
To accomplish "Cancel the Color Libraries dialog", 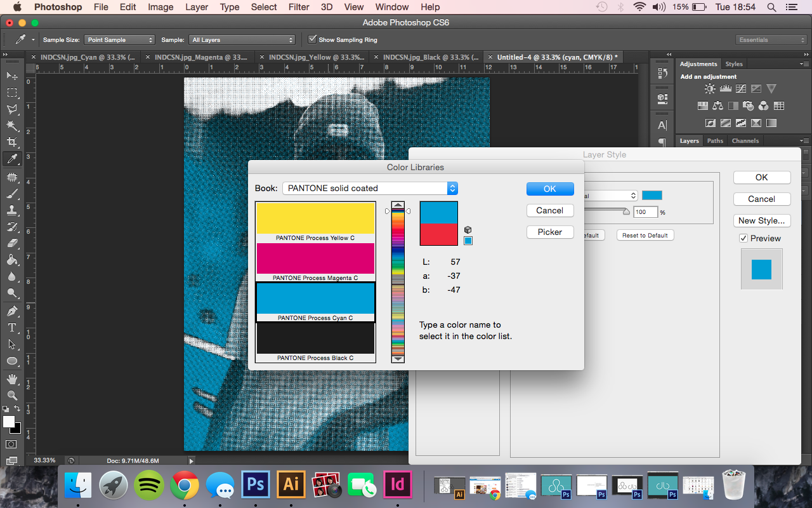I will tap(550, 210).
